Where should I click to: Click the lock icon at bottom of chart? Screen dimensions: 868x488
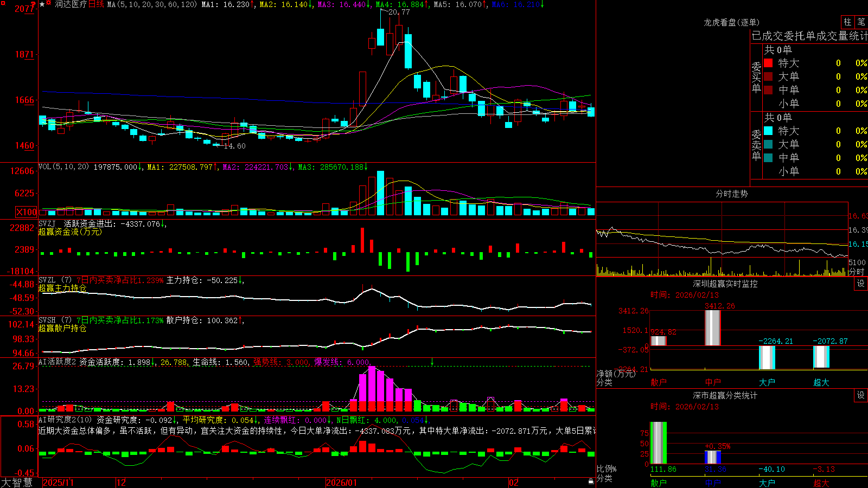click(591, 481)
